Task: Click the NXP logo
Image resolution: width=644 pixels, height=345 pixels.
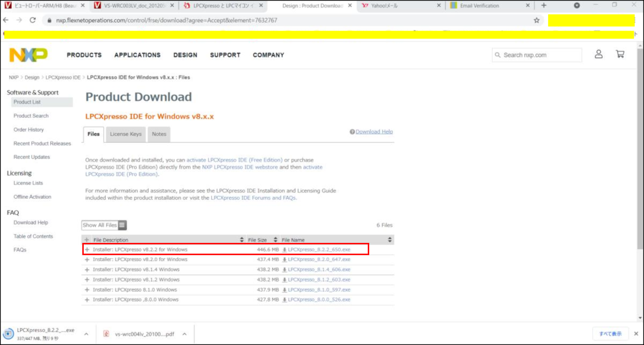Action: pos(28,55)
